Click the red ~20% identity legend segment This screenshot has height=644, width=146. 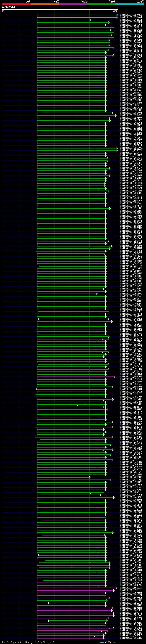(16, 4)
